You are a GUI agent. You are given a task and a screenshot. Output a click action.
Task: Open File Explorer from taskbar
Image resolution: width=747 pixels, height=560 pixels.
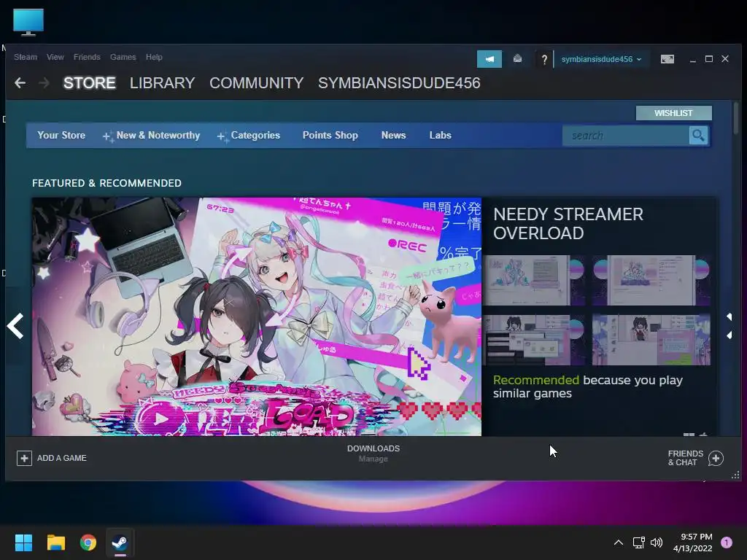point(55,542)
